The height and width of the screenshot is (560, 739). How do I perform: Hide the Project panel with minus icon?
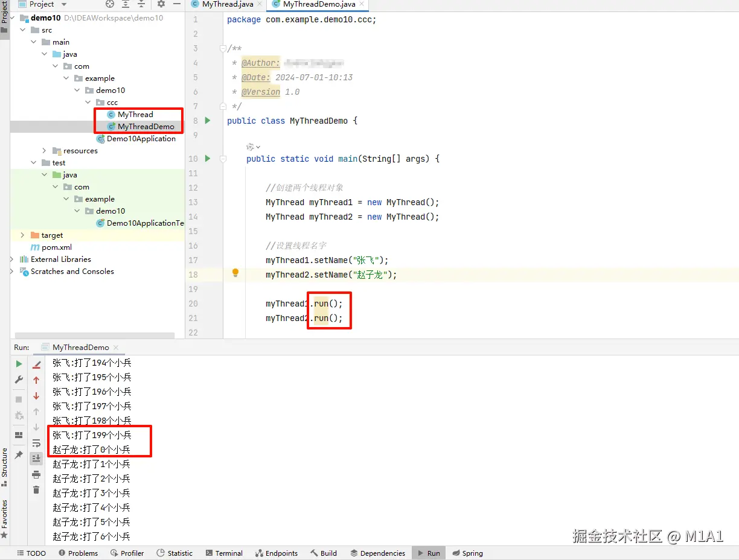coord(177,4)
